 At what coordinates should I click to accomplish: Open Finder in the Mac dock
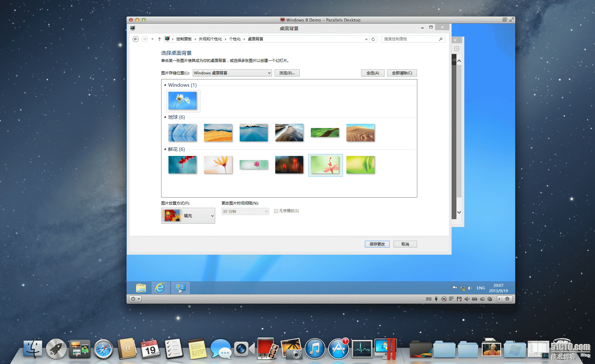[x=33, y=349]
